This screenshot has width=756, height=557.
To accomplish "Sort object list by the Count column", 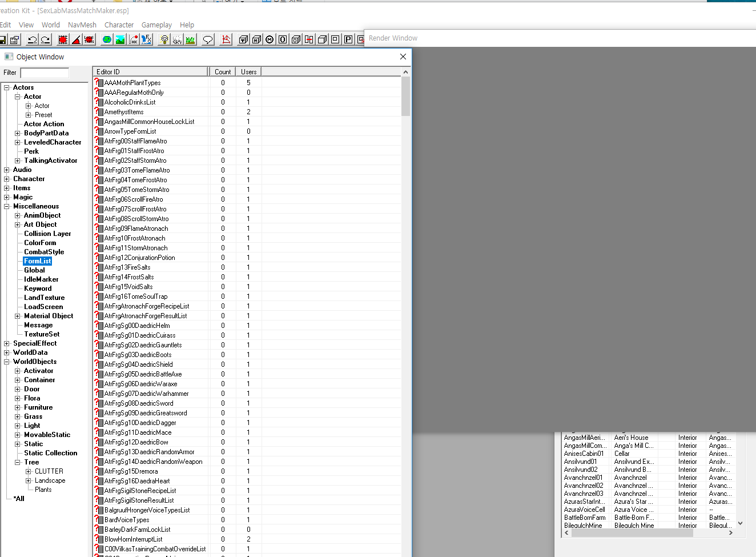I will (222, 71).
